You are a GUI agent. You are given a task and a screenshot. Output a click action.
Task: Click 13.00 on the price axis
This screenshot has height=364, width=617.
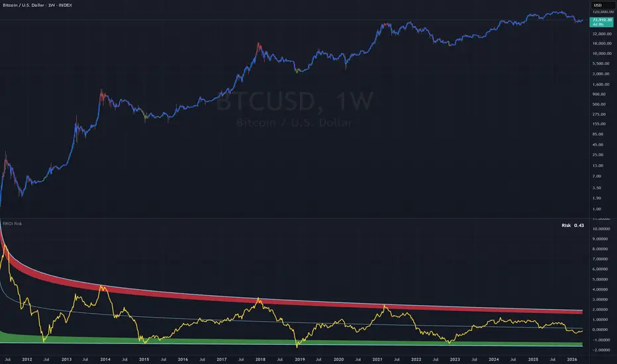pos(598,165)
